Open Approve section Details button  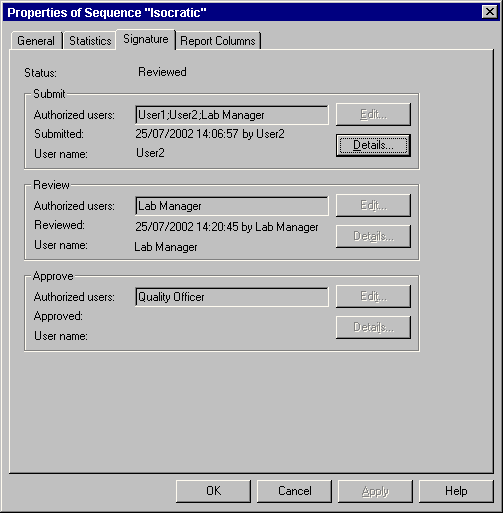[373, 327]
